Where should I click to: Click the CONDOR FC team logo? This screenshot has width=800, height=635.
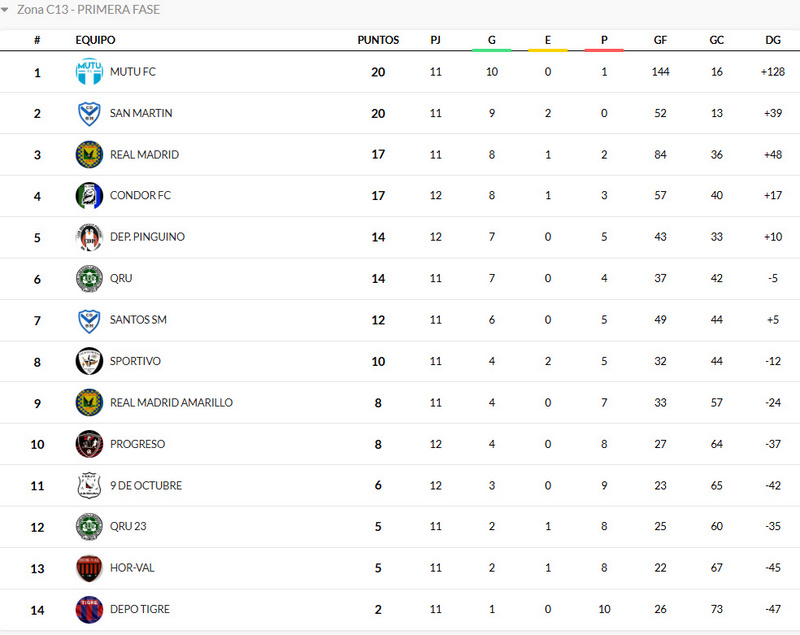tap(89, 196)
